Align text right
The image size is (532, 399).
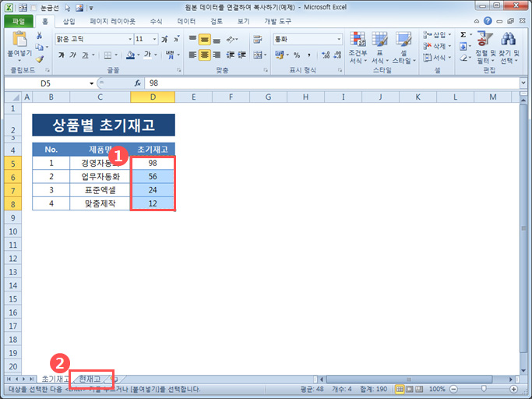pyautogui.click(x=217, y=55)
